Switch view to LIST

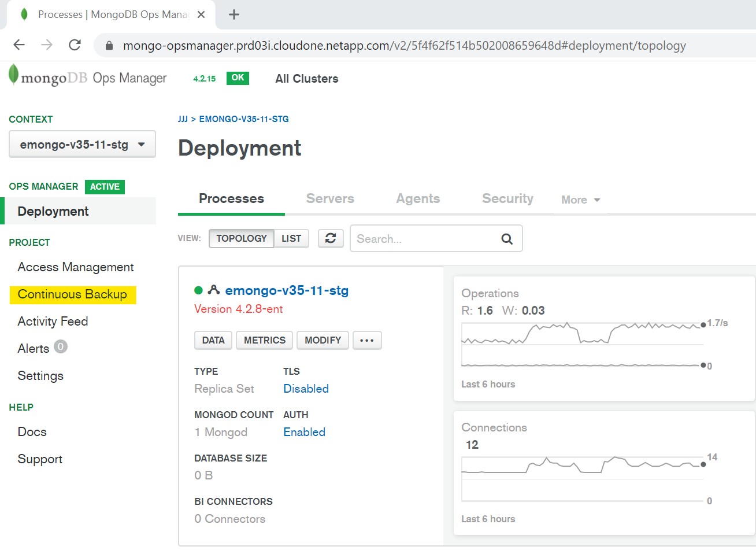pos(291,238)
